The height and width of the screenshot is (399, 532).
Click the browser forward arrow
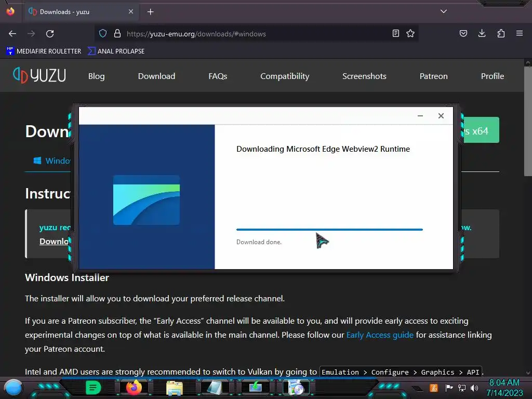(x=31, y=34)
